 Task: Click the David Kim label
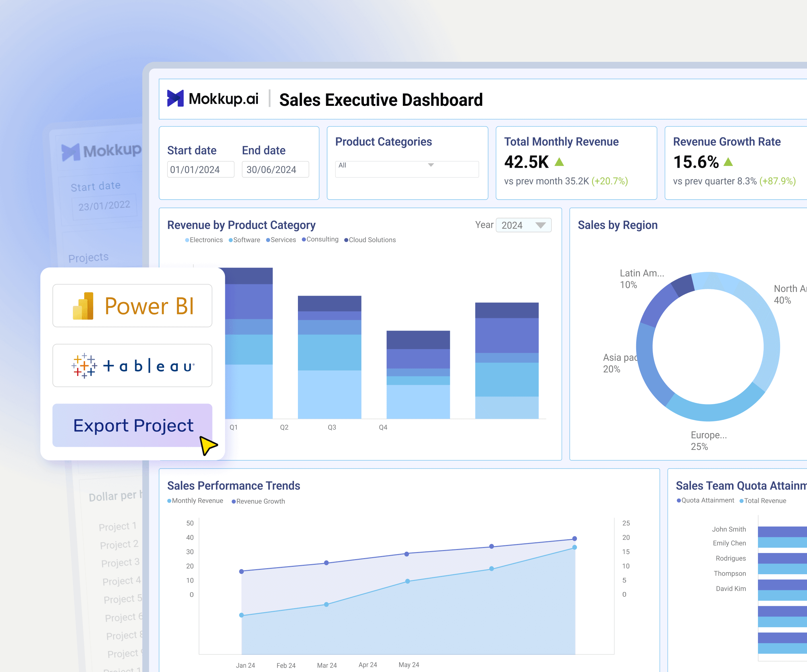pos(731,589)
